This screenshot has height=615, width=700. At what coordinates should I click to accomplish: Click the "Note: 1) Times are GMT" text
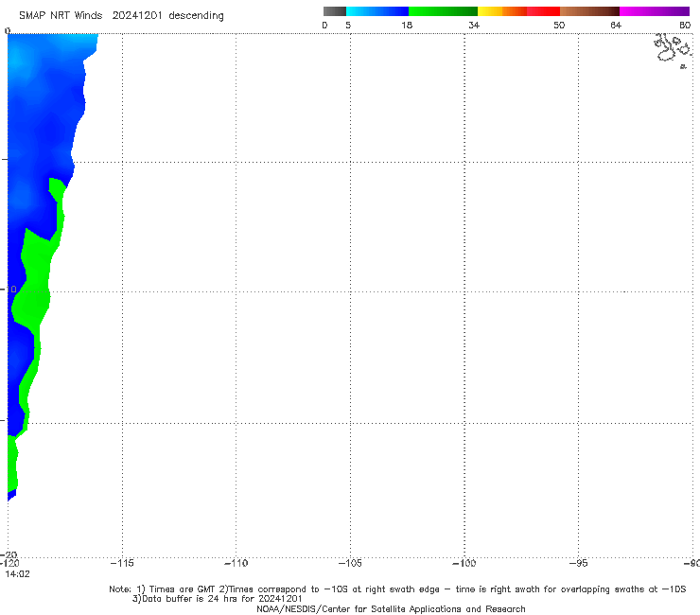point(163,589)
